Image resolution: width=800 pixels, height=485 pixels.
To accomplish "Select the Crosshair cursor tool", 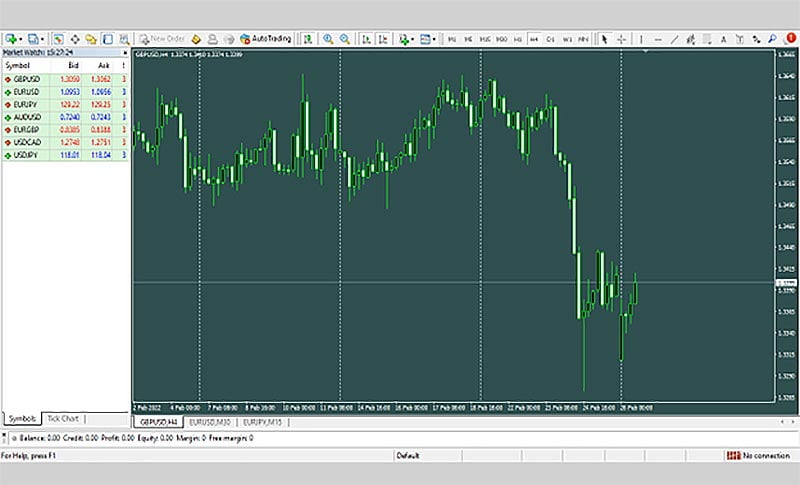I will [x=621, y=39].
